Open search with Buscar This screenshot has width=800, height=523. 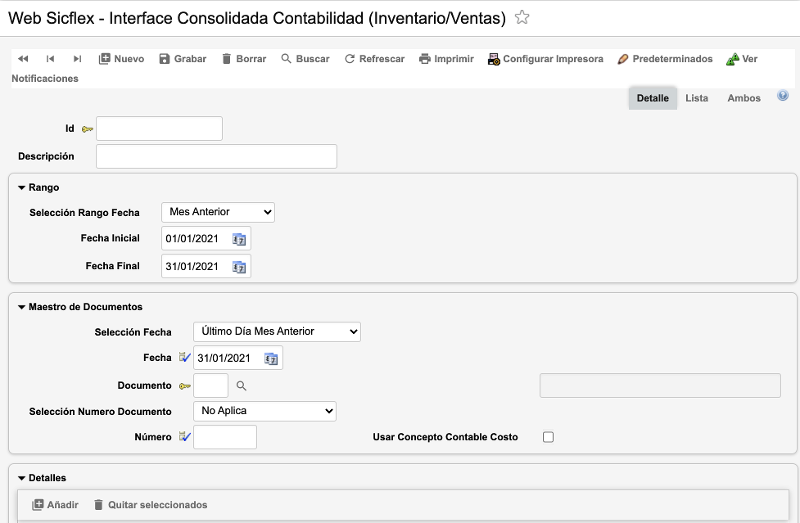click(x=305, y=59)
